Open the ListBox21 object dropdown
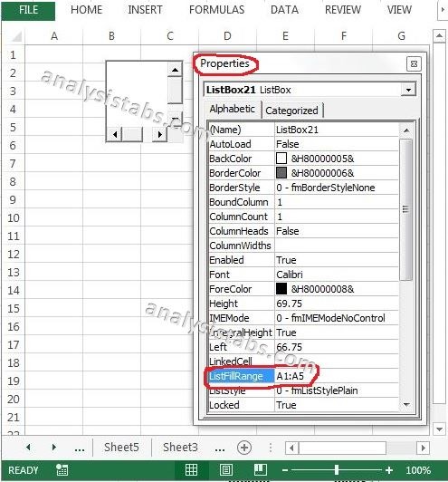Image resolution: width=448 pixels, height=482 pixels. 408,90
